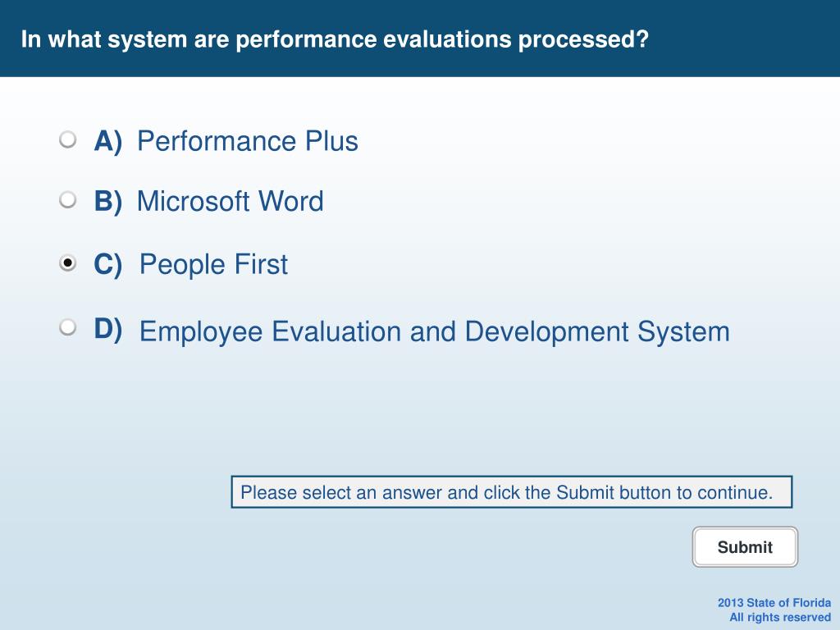Click the bold "B)" letter label
The height and width of the screenshot is (630, 840).
click(107, 202)
